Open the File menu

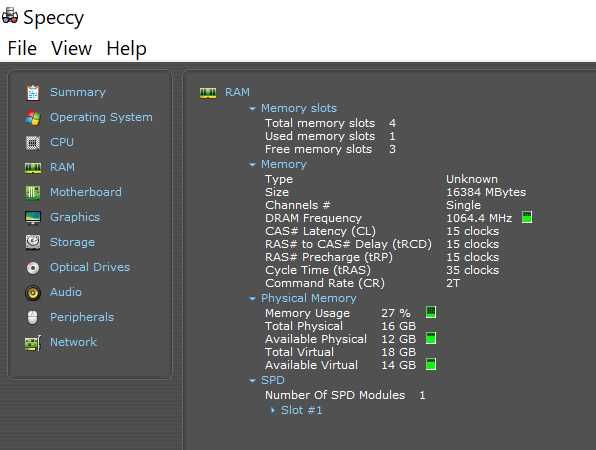click(22, 48)
